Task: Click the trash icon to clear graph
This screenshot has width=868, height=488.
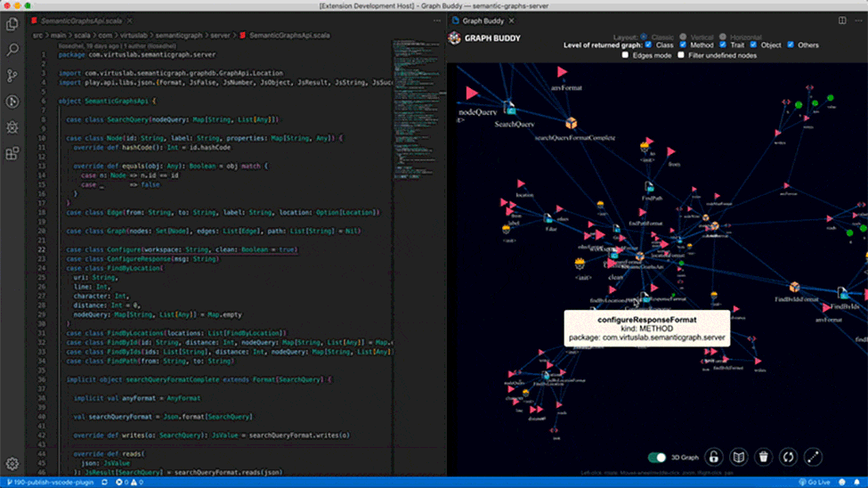Action: [763, 457]
